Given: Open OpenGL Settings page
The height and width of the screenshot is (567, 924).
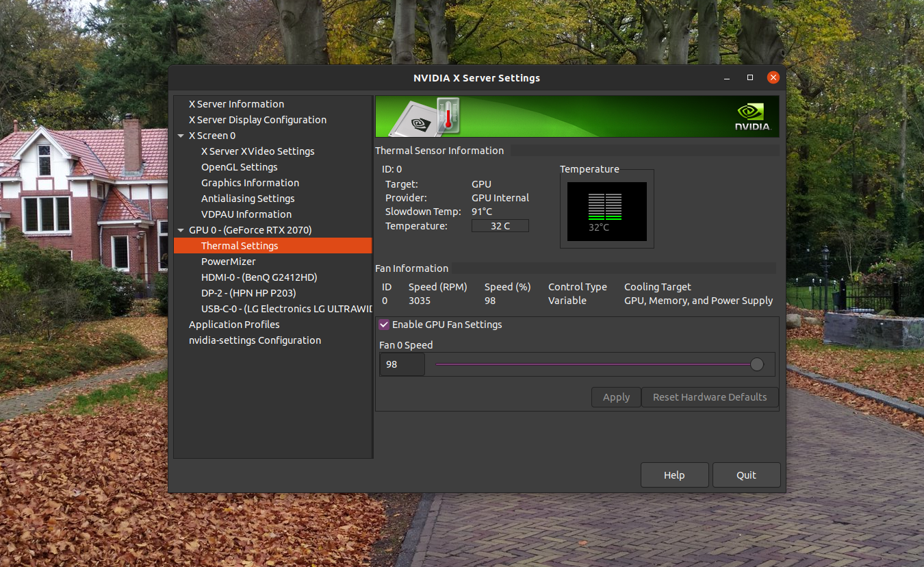Looking at the screenshot, I should (x=240, y=167).
